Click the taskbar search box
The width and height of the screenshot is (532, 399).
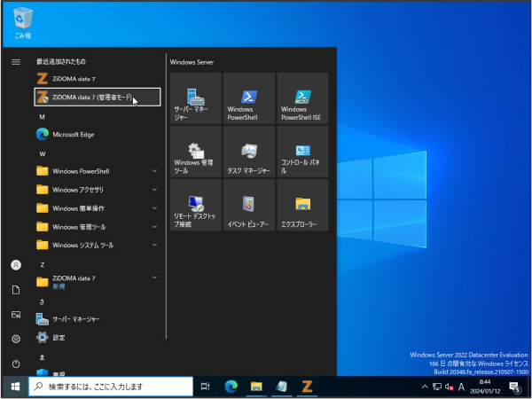tap(111, 387)
